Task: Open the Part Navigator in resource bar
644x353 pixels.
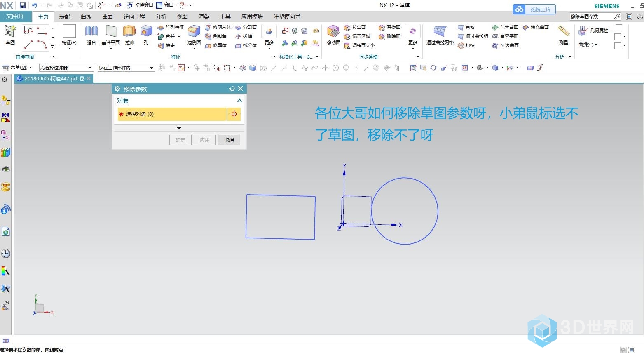Action: pos(5,135)
